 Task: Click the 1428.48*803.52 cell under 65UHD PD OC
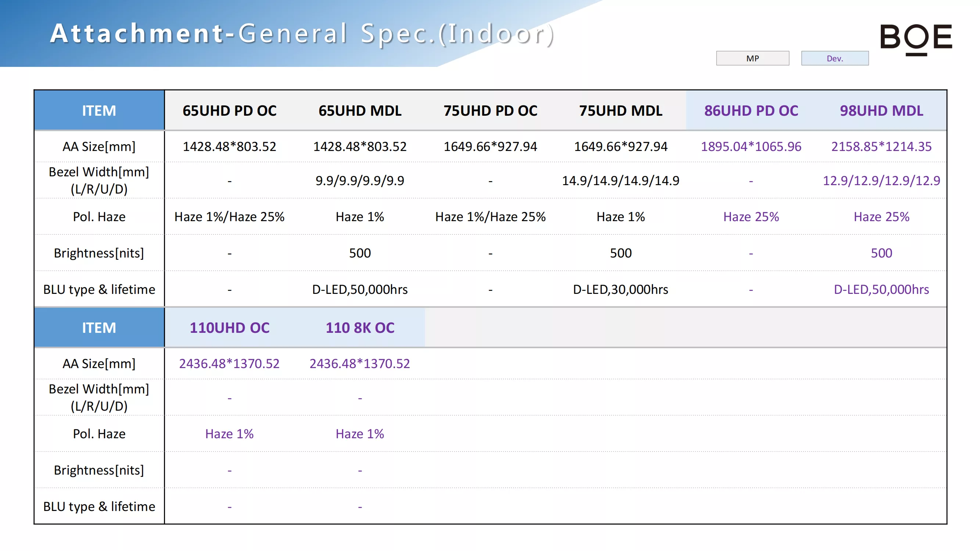229,147
